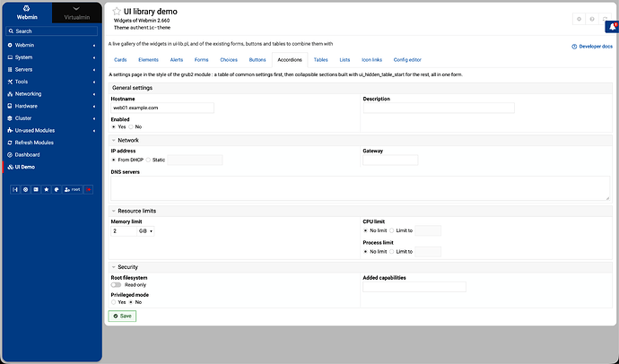Click the Dashboard gauge icon in sidebar
Image resolution: width=619 pixels, height=364 pixels.
(x=10, y=155)
